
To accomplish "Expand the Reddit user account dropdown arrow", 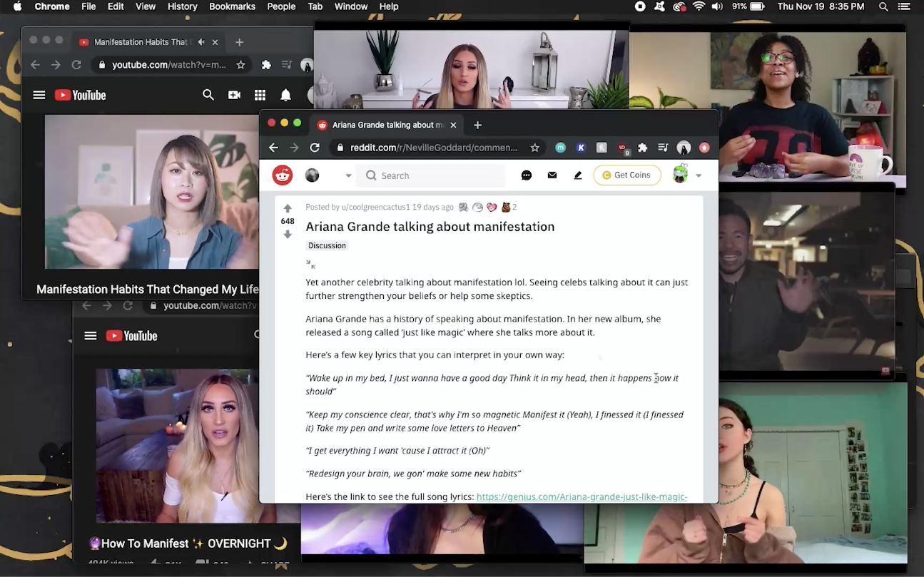I will click(x=699, y=175).
